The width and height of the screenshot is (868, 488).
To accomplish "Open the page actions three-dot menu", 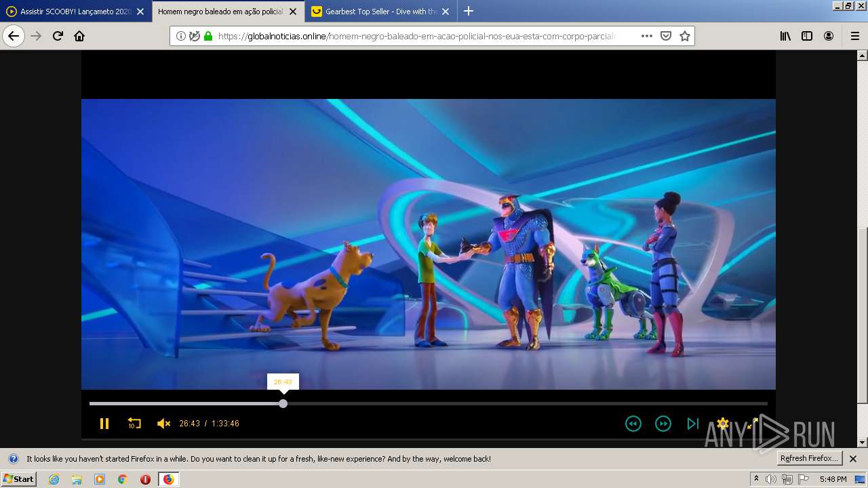I will coord(646,36).
